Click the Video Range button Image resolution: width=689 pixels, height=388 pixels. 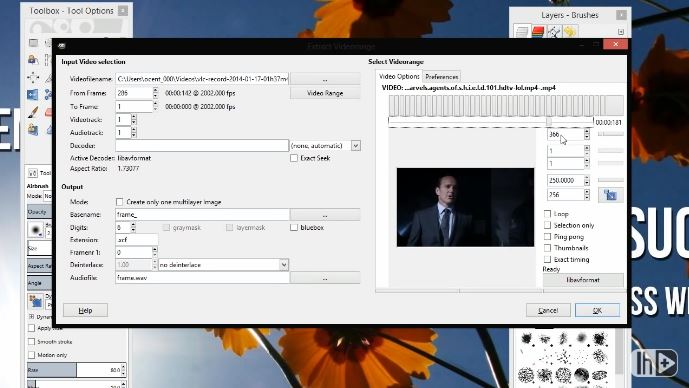[325, 93]
